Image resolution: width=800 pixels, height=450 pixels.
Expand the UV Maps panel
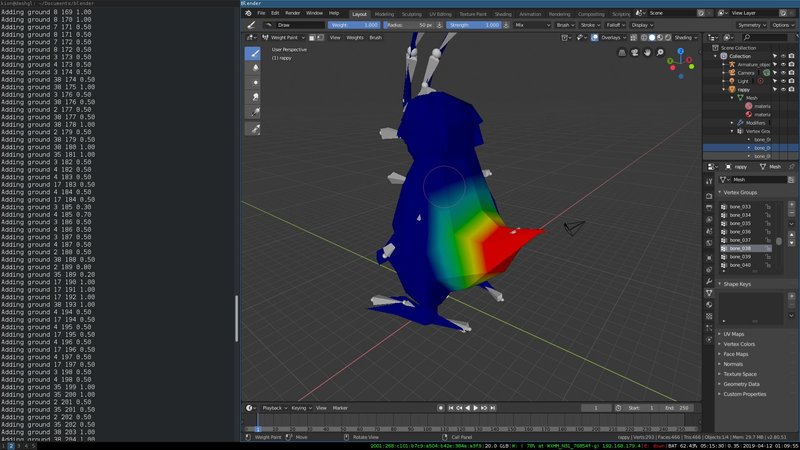coord(734,334)
